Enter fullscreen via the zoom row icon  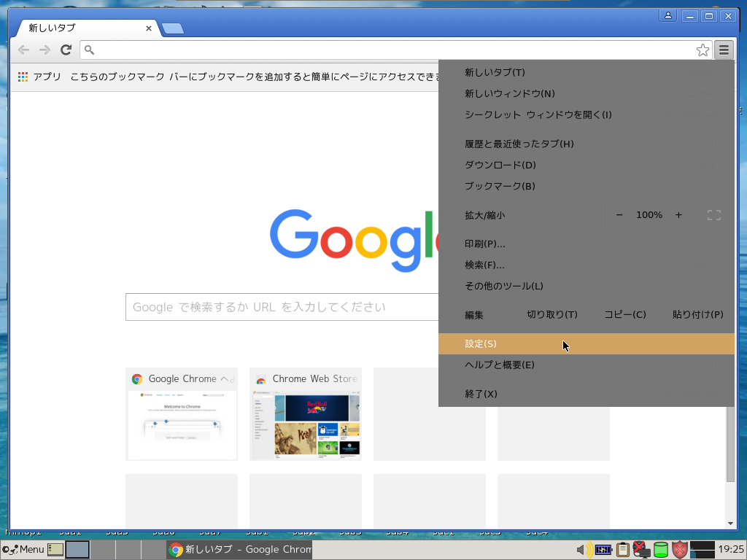[713, 215]
